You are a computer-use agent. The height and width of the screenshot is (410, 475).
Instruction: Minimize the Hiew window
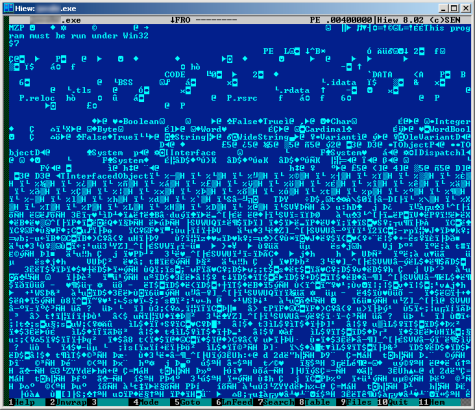click(x=443, y=8)
